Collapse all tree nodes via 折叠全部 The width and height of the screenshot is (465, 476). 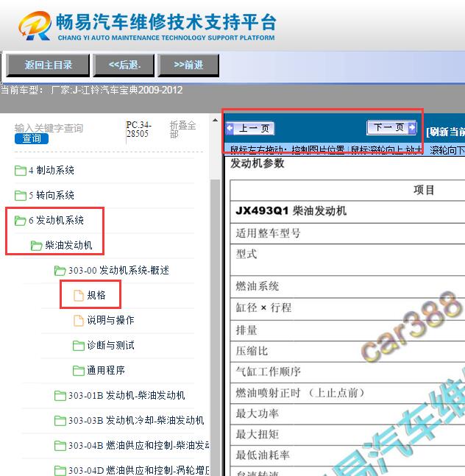[182, 129]
